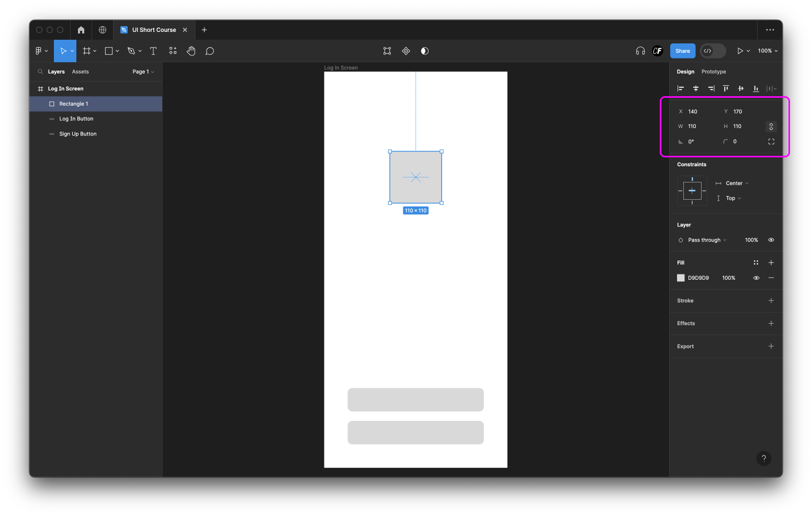Align right icon in Design panel
Image resolution: width=812 pixels, height=516 pixels.
tap(711, 88)
